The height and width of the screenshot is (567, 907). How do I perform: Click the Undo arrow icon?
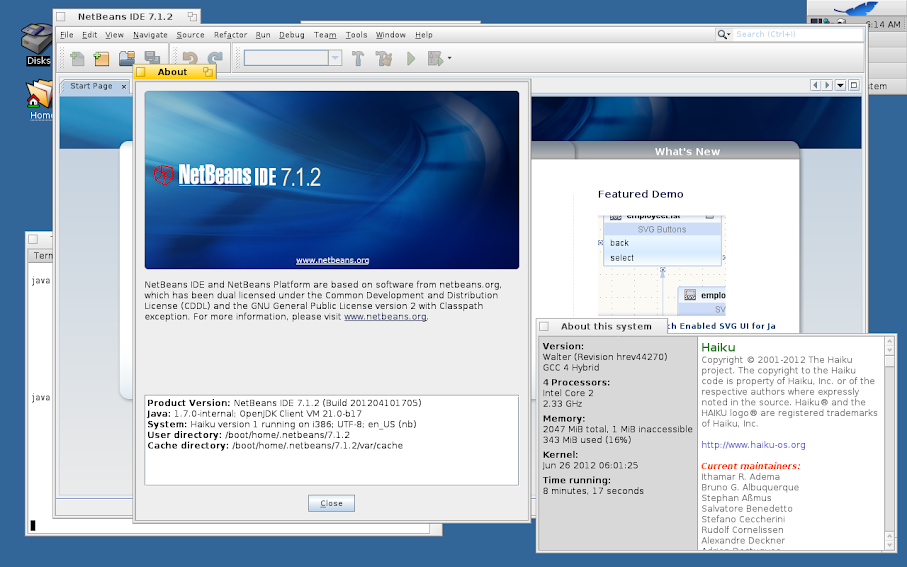coord(190,58)
